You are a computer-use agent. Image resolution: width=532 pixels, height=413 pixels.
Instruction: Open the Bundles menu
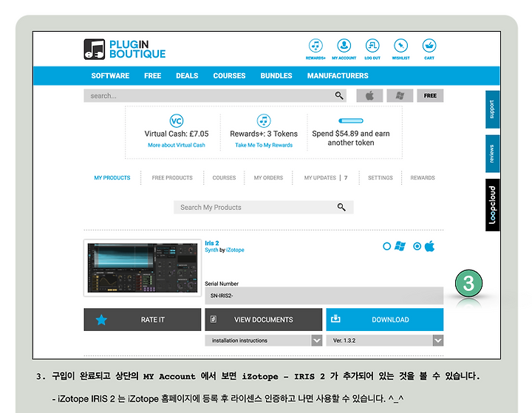click(276, 75)
